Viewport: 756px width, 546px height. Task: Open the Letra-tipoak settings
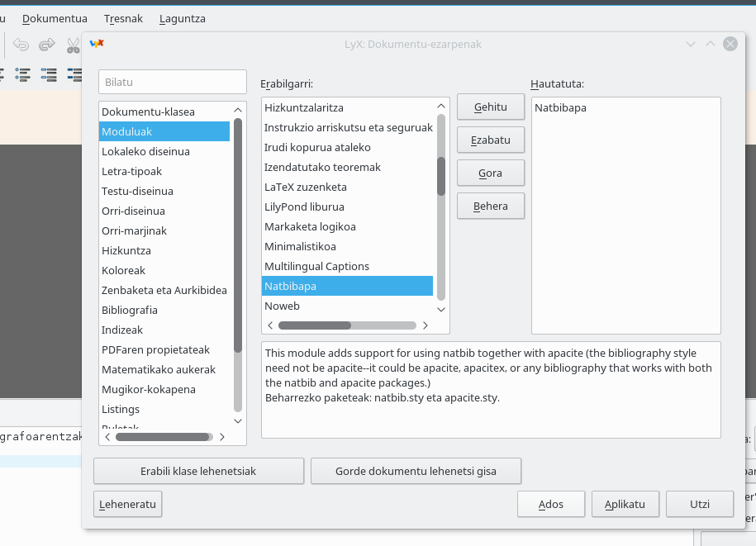pyautogui.click(x=164, y=171)
